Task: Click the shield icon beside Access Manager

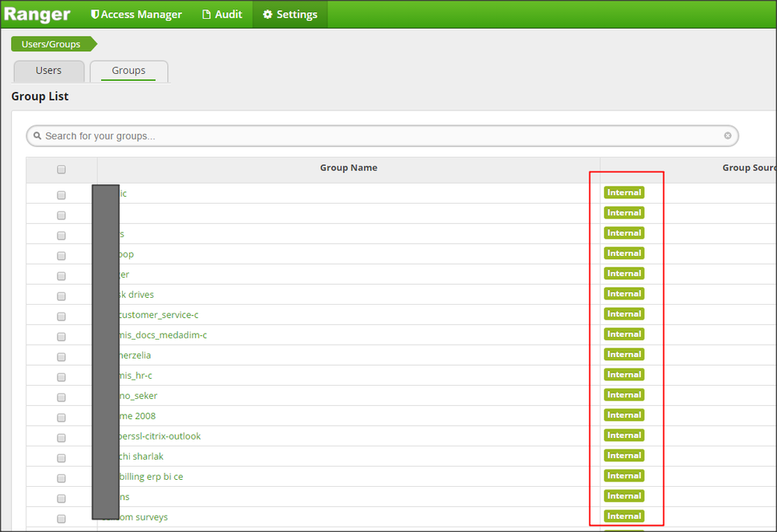Action: 95,14
